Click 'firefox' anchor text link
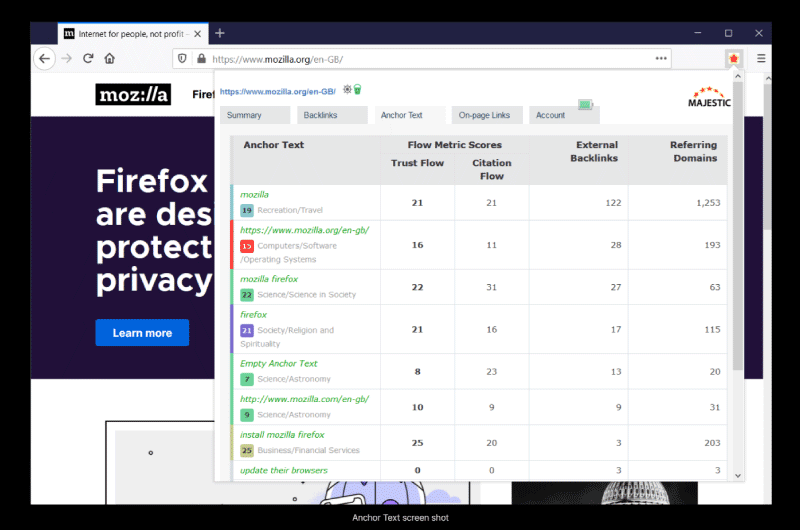The height and width of the screenshot is (530, 800). point(253,315)
